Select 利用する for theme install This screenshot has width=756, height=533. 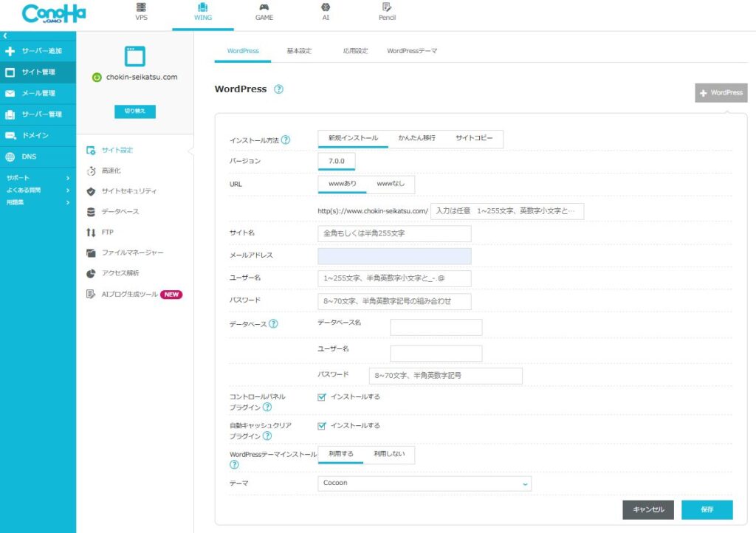[341, 455]
